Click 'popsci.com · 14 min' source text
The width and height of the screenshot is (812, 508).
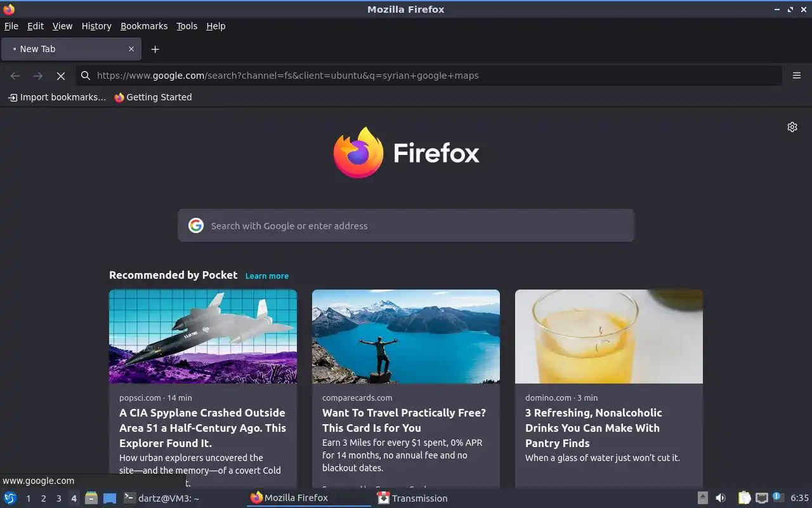pos(155,398)
